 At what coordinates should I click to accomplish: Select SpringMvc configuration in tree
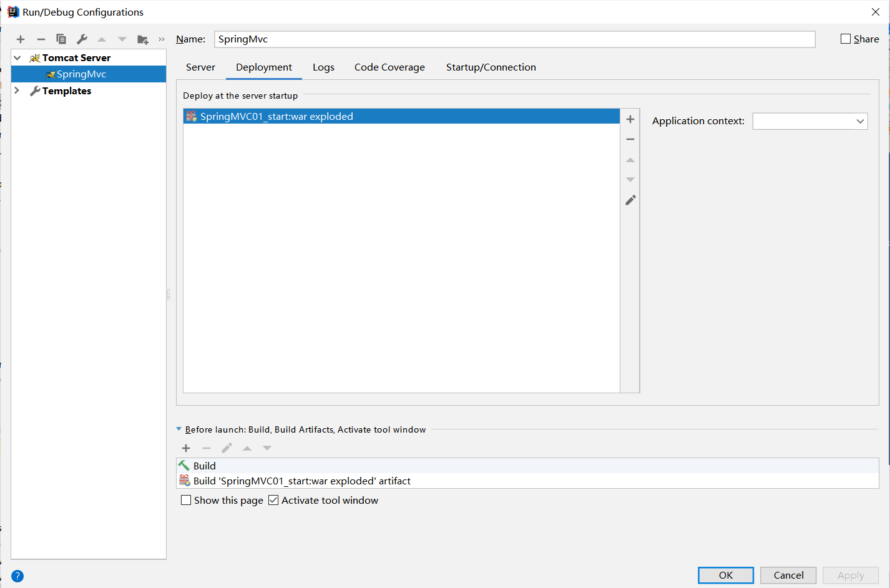[x=89, y=74]
